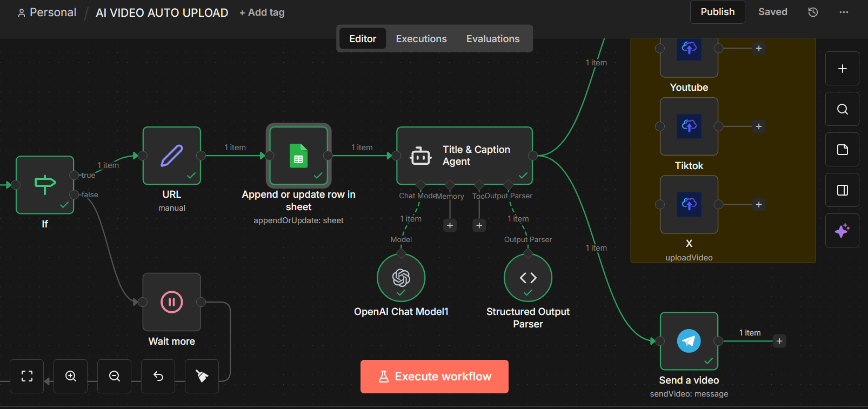
Task: Select the URL edit node
Action: [171, 156]
